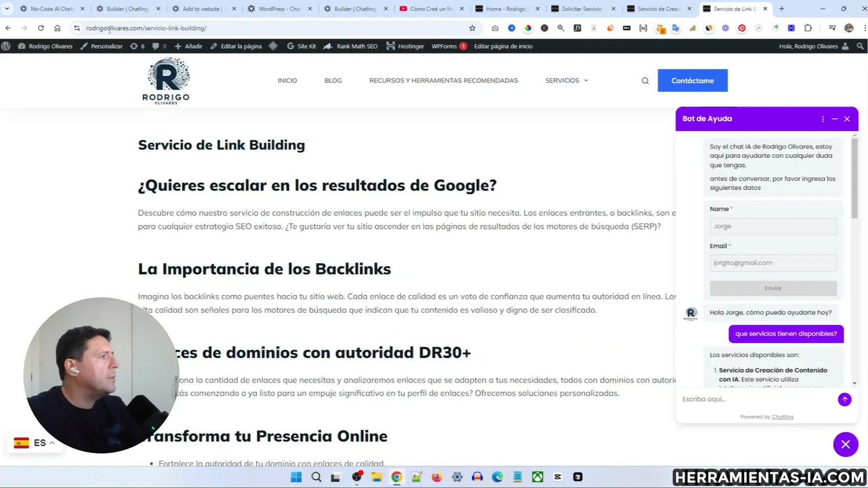
Task: Open the Powered by Chatling link
Action: click(782, 416)
